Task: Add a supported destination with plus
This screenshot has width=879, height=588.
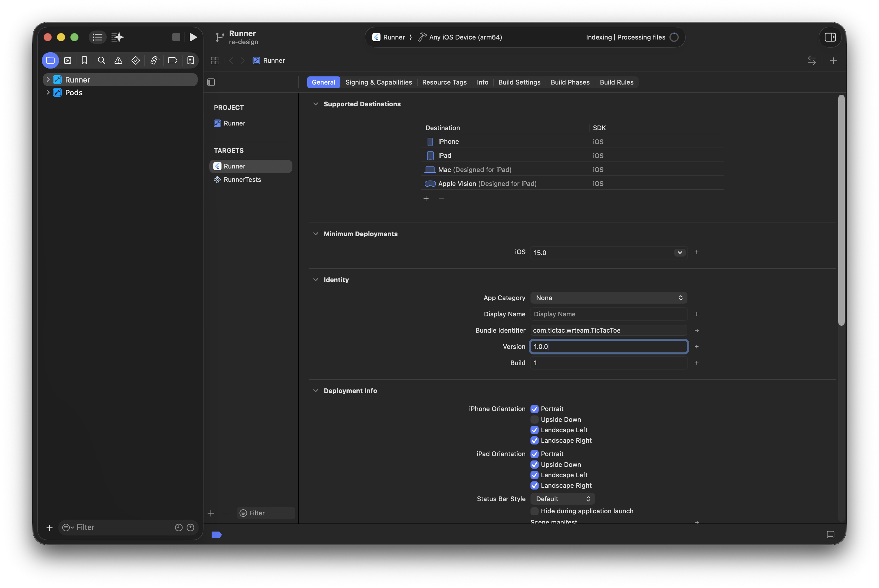Action: 426,199
